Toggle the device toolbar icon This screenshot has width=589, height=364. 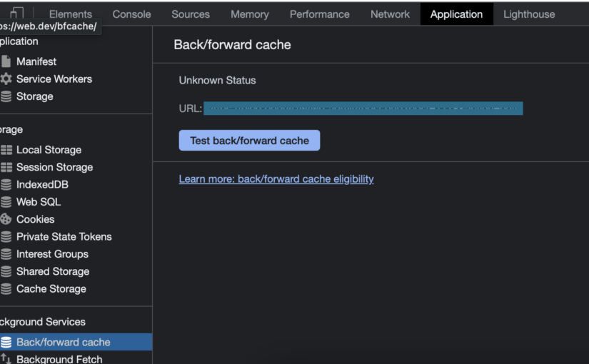coord(16,13)
